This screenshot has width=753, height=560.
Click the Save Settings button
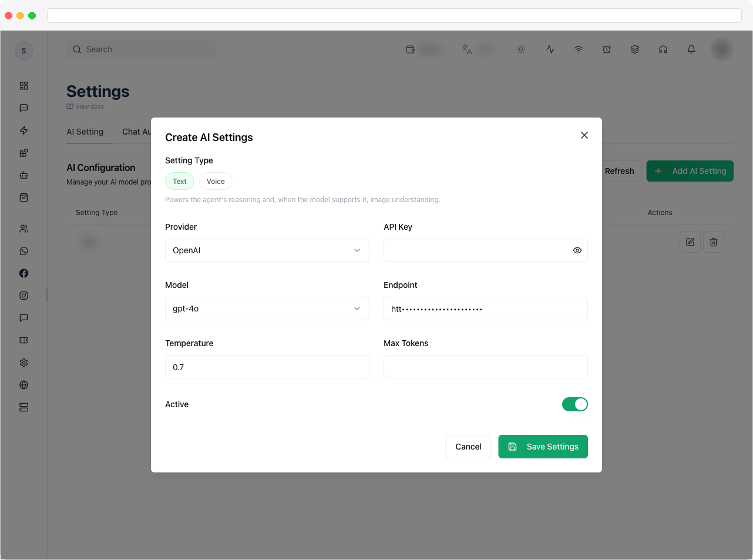543,447
